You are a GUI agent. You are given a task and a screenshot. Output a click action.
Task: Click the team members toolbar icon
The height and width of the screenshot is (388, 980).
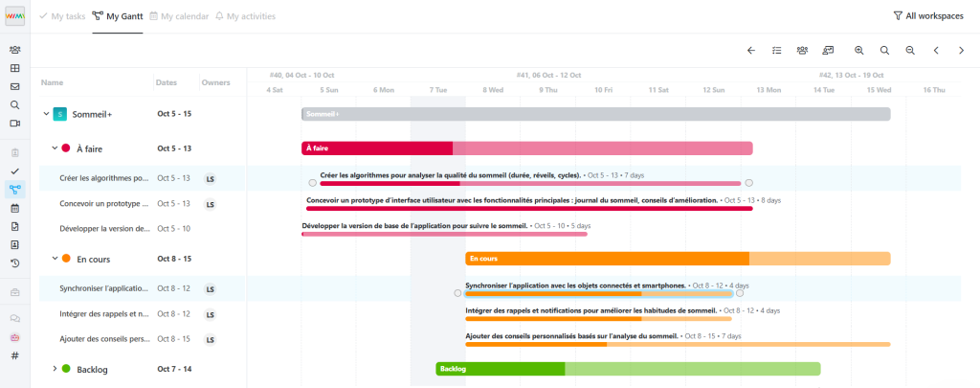pos(802,51)
